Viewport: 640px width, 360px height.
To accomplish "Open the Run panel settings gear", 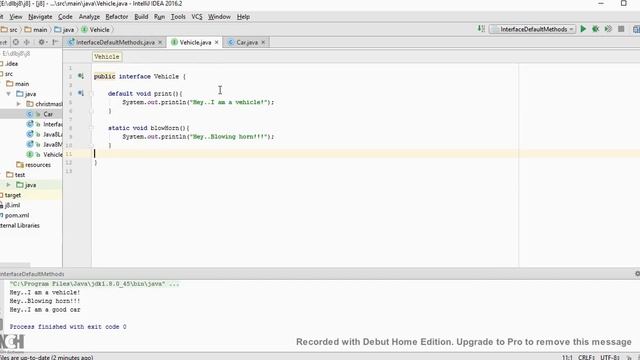I will pyautogui.click(x=637, y=273).
